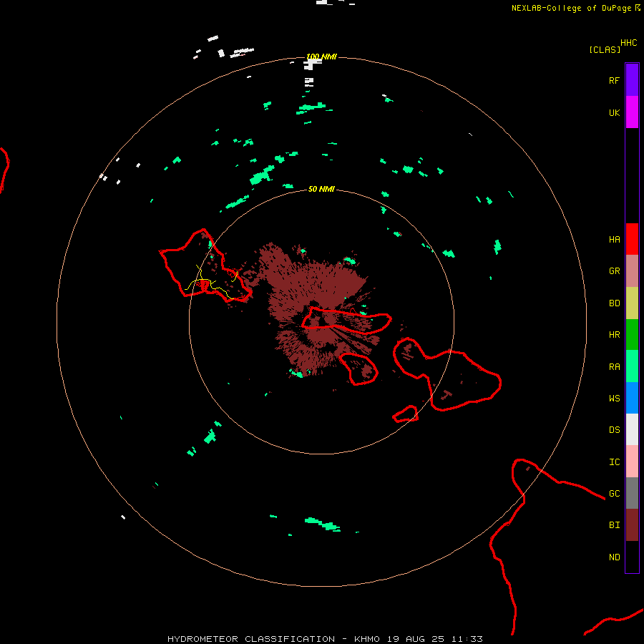Click the GR legend label
This screenshot has height=644, width=644.
click(x=615, y=271)
